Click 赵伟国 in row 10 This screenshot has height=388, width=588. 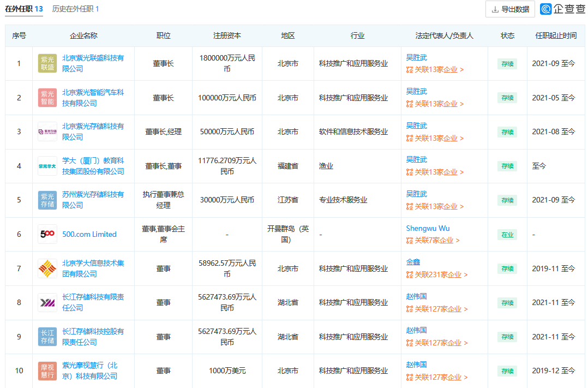coord(416,365)
